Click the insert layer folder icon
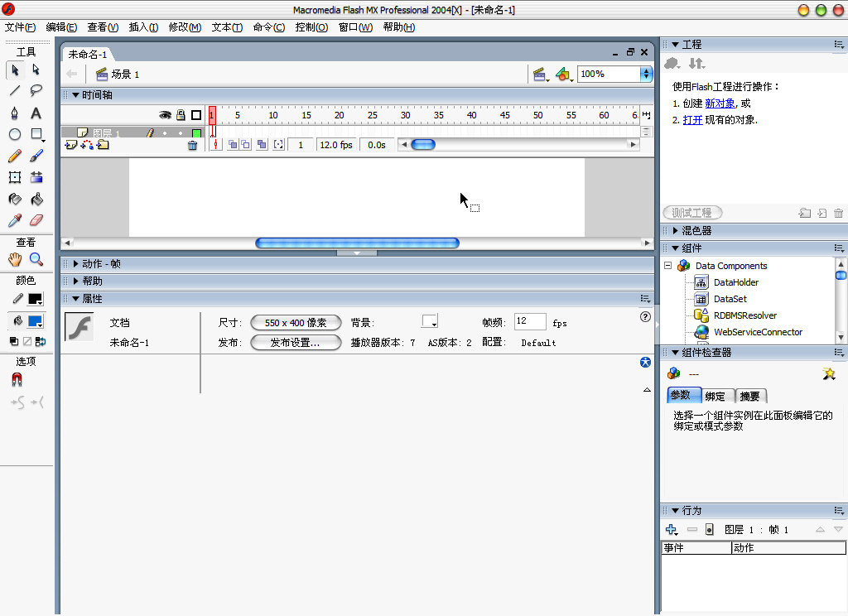 coord(103,144)
